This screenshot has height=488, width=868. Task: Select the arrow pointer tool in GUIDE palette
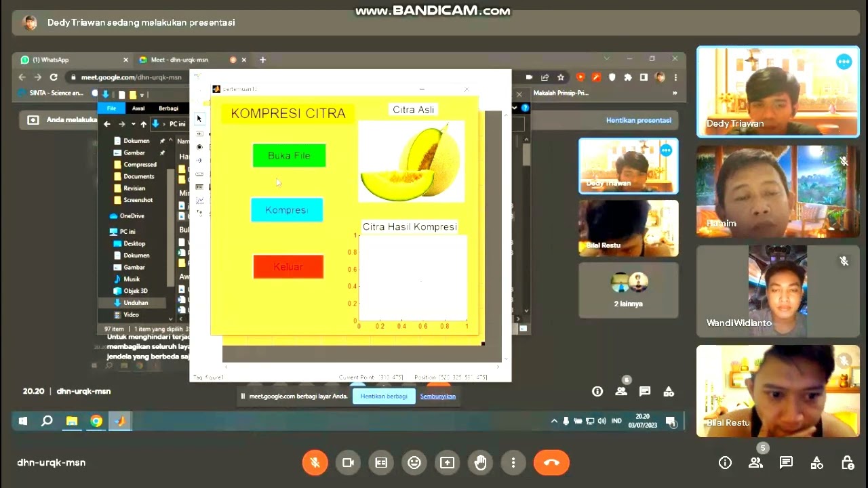pyautogui.click(x=199, y=119)
